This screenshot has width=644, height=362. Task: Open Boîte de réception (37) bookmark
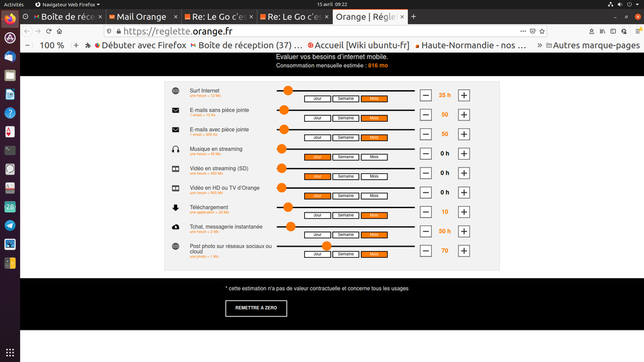click(x=246, y=45)
